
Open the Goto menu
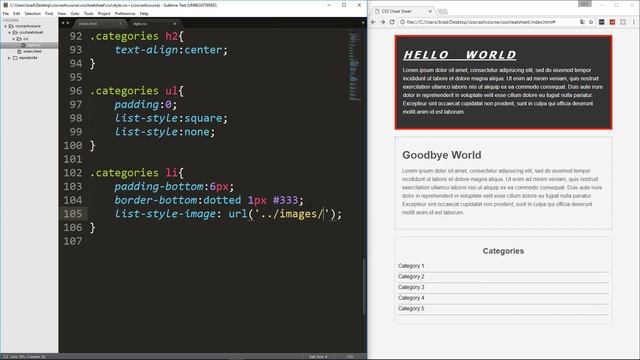(75, 13)
